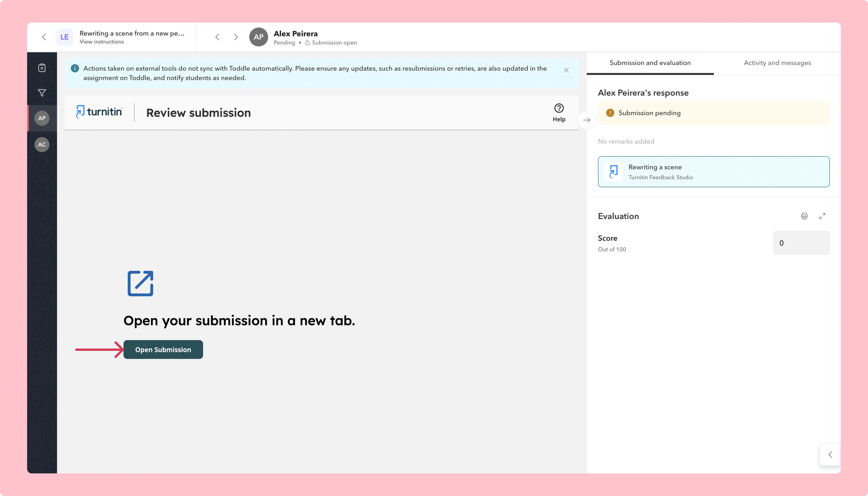The height and width of the screenshot is (496, 868).
Task: Click the info icon in the banner
Action: (x=75, y=68)
